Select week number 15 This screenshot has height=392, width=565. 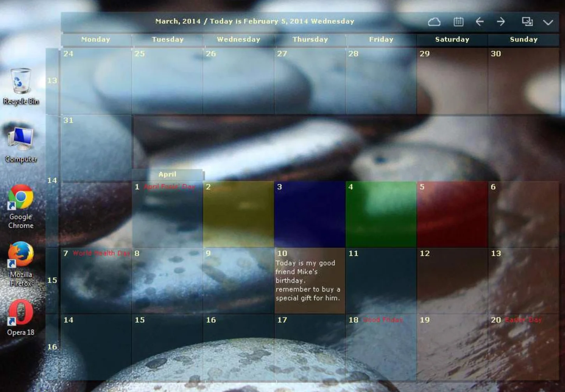click(52, 280)
